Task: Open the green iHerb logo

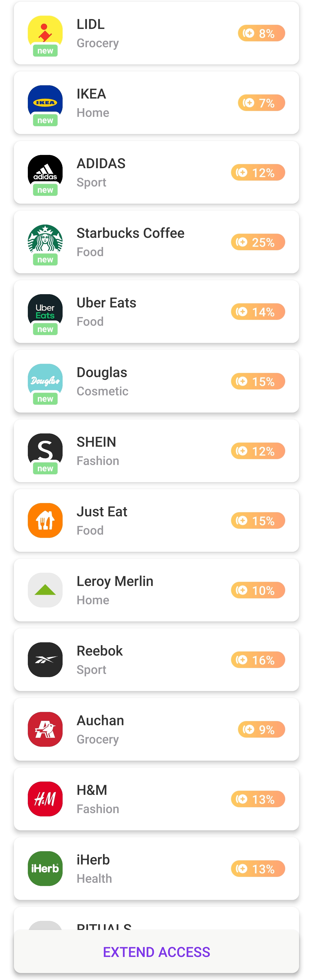Action: point(45,869)
